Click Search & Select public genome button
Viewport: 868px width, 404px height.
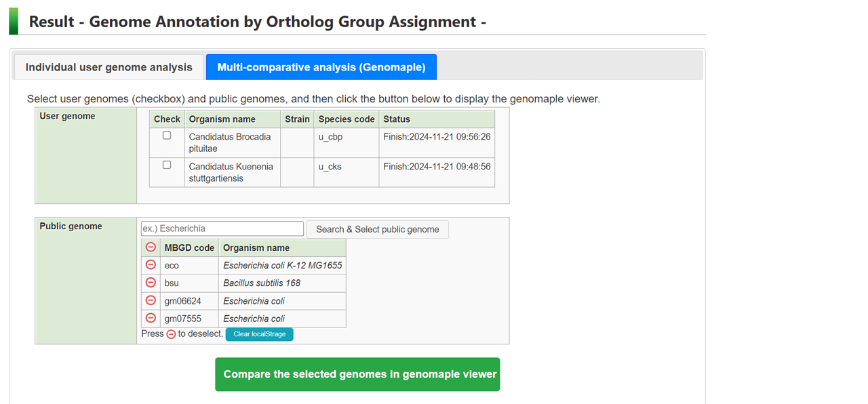pyautogui.click(x=377, y=229)
